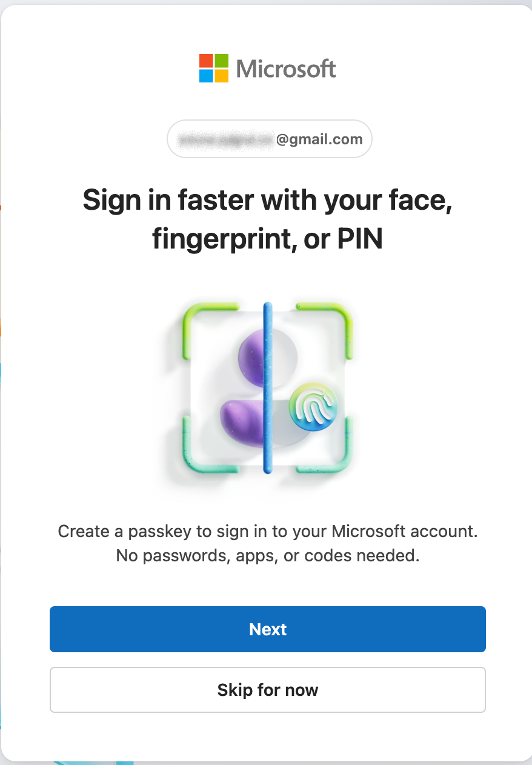Click the yellow square of the Microsoft logo

click(x=222, y=76)
